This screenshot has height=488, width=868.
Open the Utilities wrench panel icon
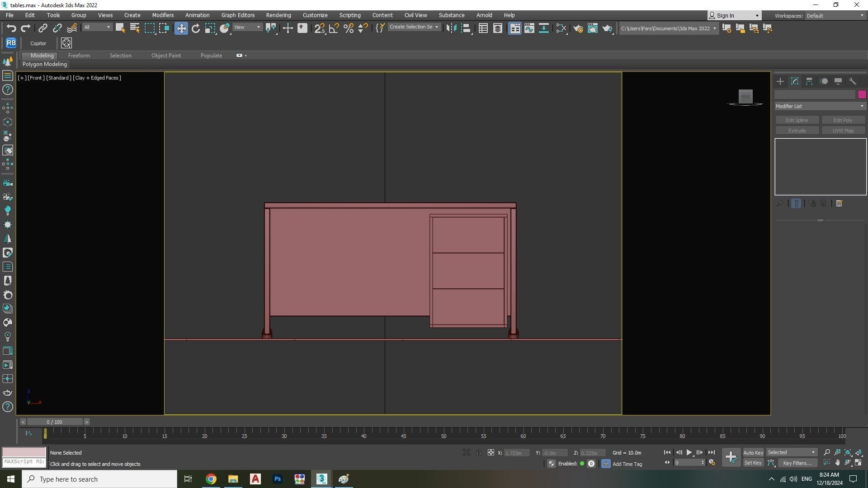(x=853, y=81)
